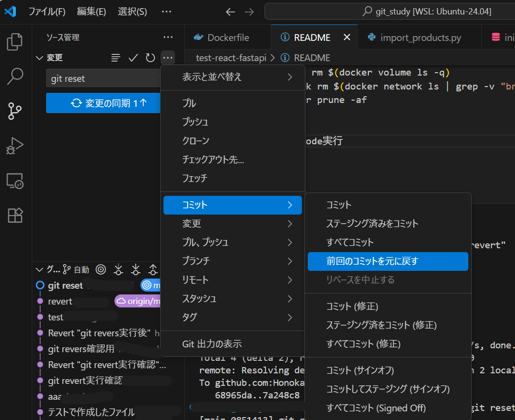Collapse the graph section chevron
The height and width of the screenshot is (420, 515).
point(39,269)
